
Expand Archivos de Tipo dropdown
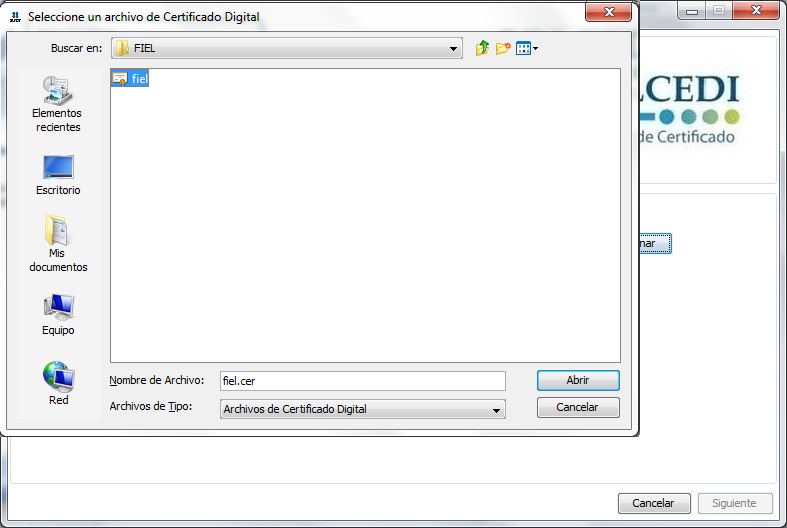(496, 410)
